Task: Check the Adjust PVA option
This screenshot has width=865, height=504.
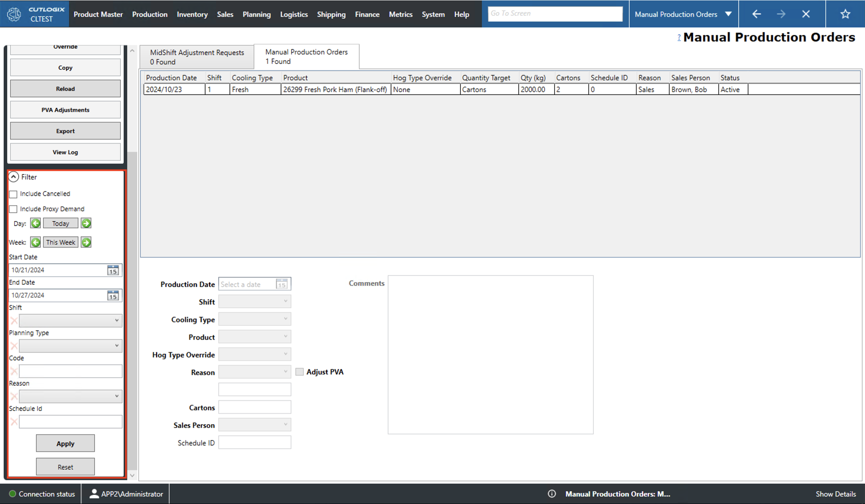Action: [x=299, y=372]
